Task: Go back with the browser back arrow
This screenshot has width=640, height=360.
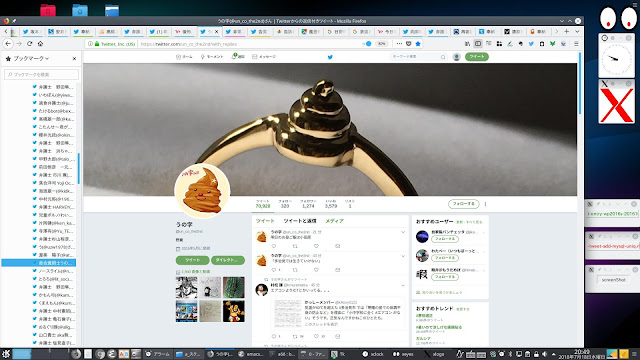Action: coord(8,44)
